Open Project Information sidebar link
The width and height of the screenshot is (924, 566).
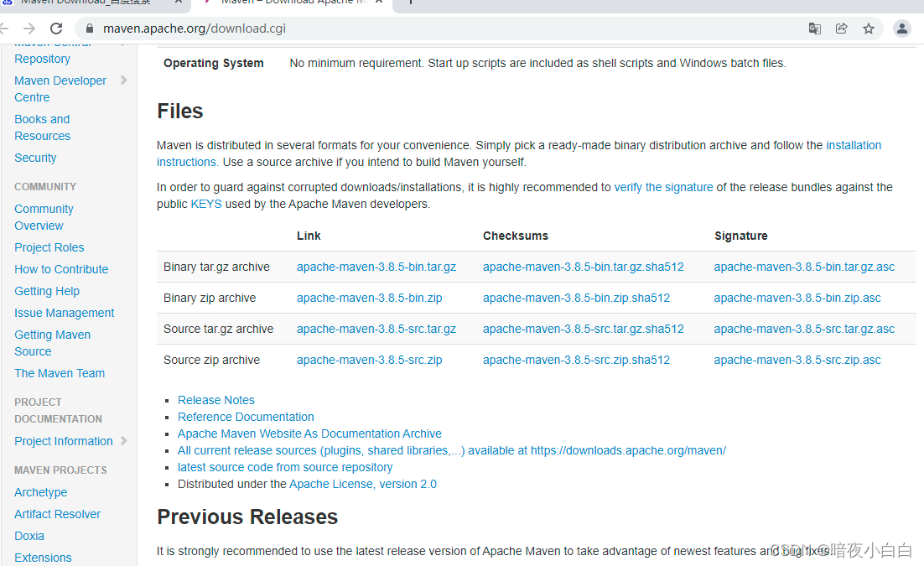click(64, 441)
